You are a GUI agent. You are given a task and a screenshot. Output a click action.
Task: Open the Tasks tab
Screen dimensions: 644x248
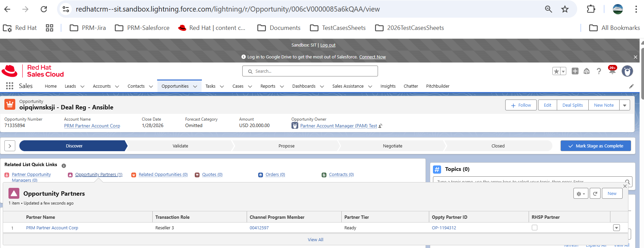coord(210,86)
